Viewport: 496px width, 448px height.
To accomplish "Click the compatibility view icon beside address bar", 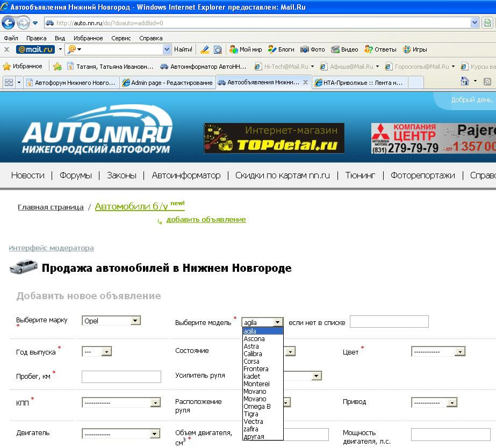I will [487, 23].
